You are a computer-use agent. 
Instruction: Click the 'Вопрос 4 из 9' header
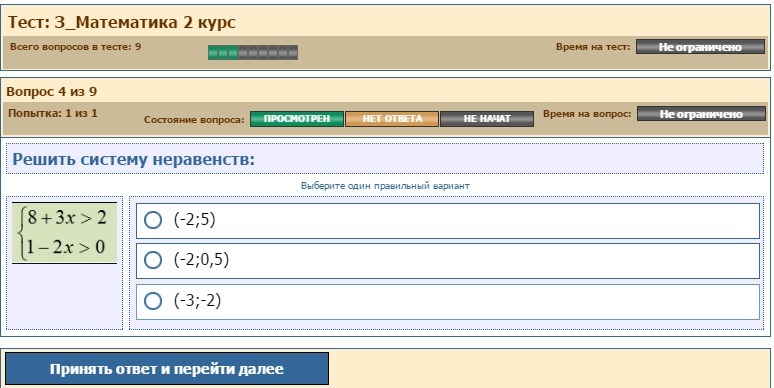coord(51,92)
